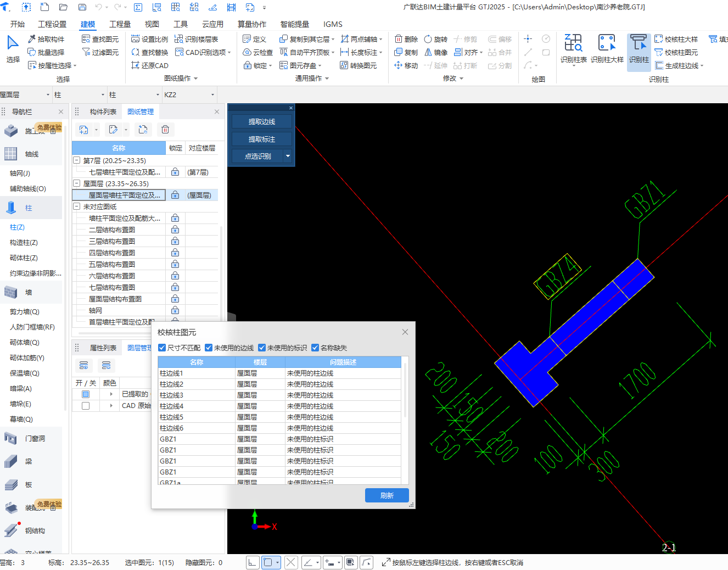This screenshot has height=570, width=728.
Task: Click 查找替换 tool
Action: tap(149, 52)
